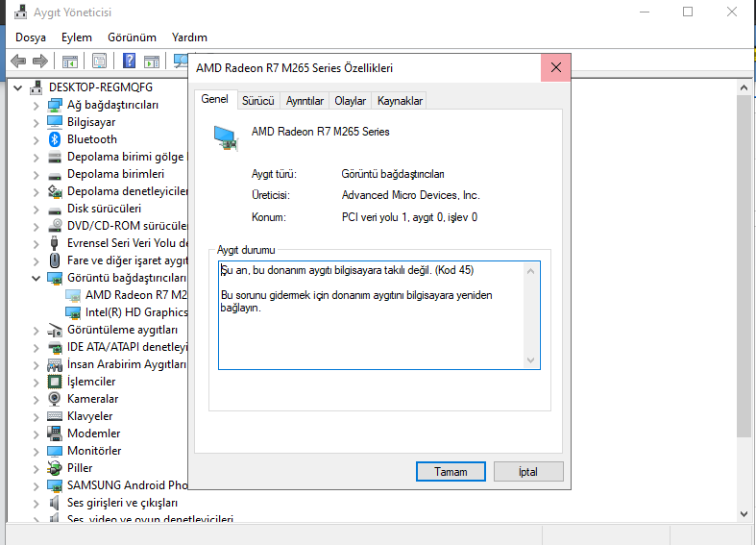
Task: Expand the Monitörler node
Action: [x=36, y=452]
